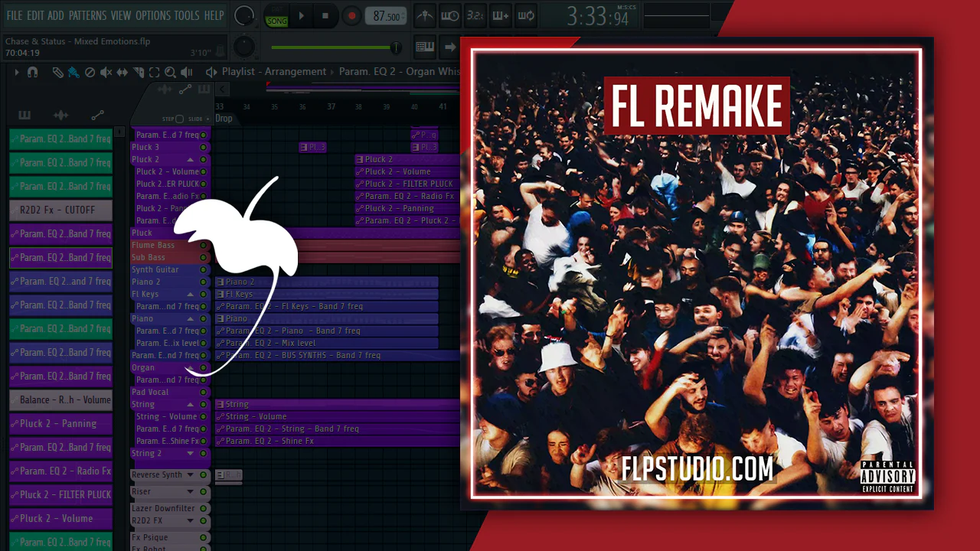Screen dimensions: 980x551
Task: Expand the R2D2 FX track group
Action: [x=190, y=520]
